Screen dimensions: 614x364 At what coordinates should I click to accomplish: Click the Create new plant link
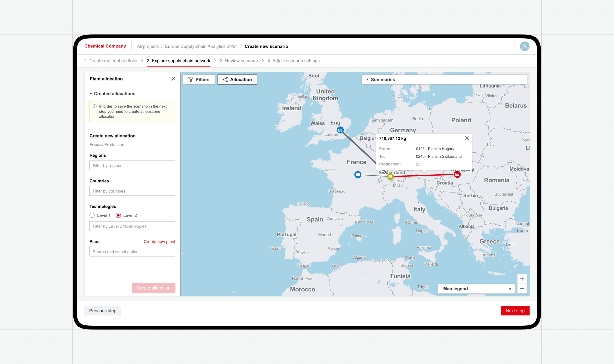point(159,242)
